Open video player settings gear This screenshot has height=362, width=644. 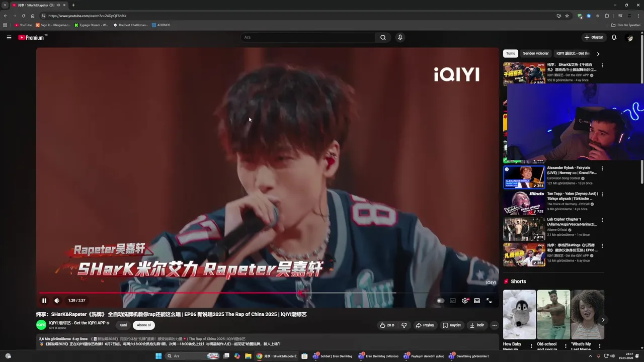[x=465, y=301]
